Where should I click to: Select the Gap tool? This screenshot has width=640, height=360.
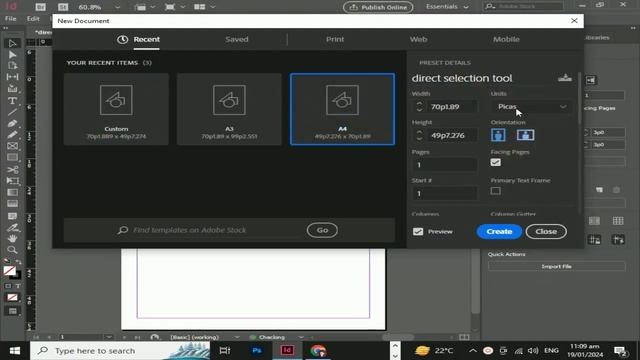pos(12,77)
